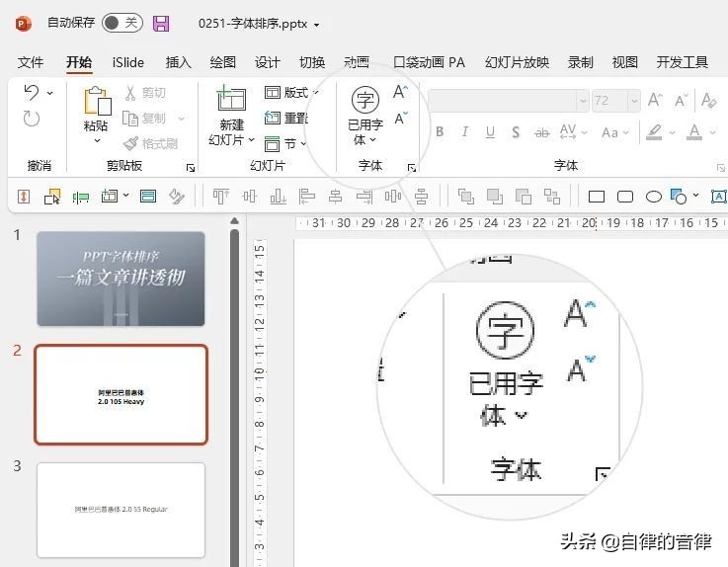Select the Rectangle shape icon
Image resolution: width=728 pixels, height=567 pixels.
pos(597,197)
